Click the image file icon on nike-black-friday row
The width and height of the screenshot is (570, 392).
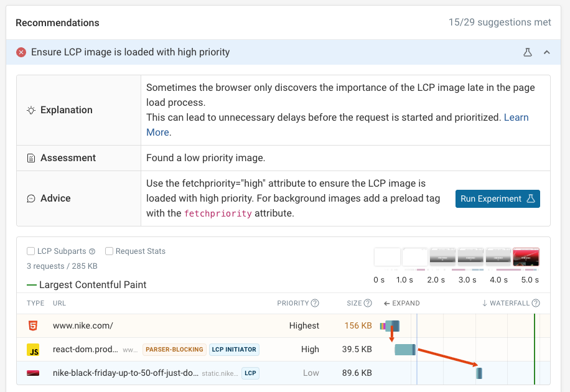point(34,373)
